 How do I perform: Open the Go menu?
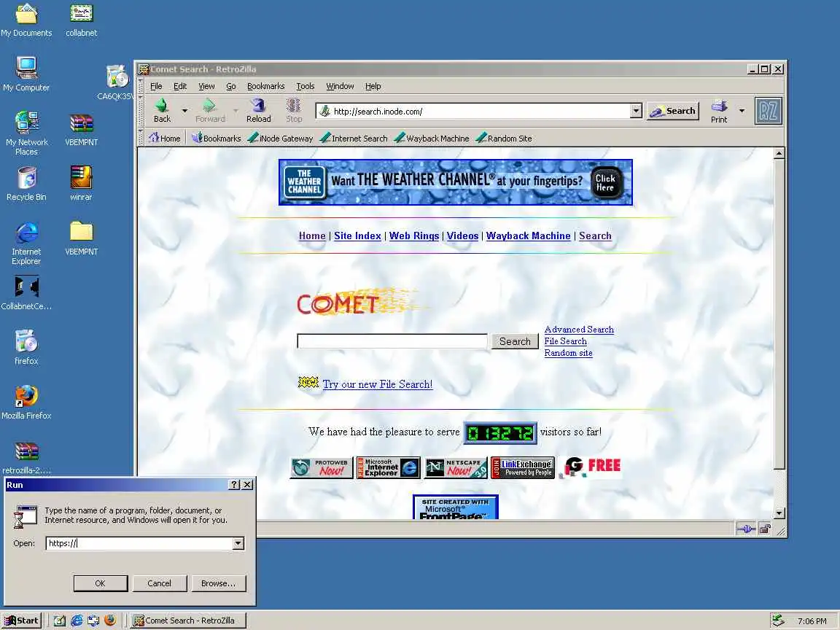point(231,86)
